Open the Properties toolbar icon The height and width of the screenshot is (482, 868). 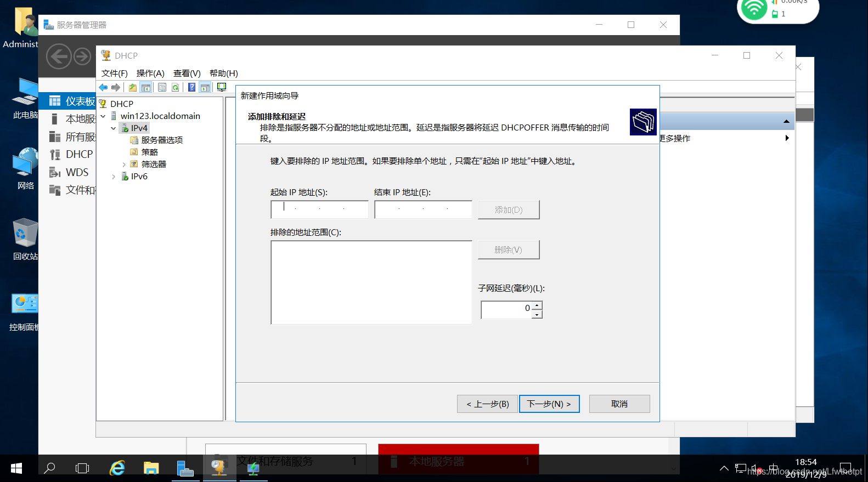tap(162, 87)
